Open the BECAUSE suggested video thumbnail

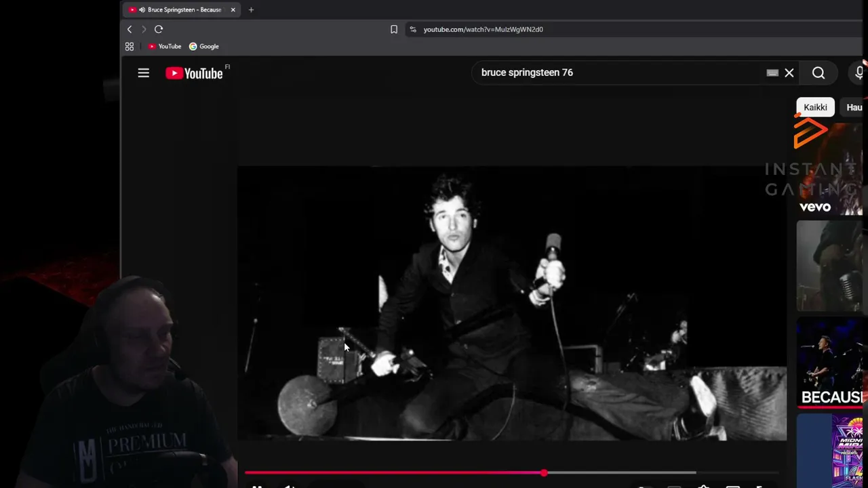pos(830,363)
